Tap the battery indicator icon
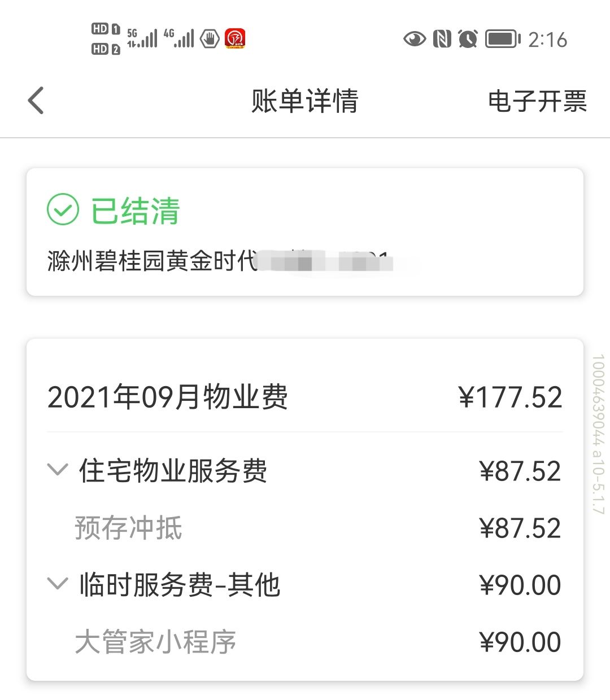The width and height of the screenshot is (610, 700). [503, 39]
